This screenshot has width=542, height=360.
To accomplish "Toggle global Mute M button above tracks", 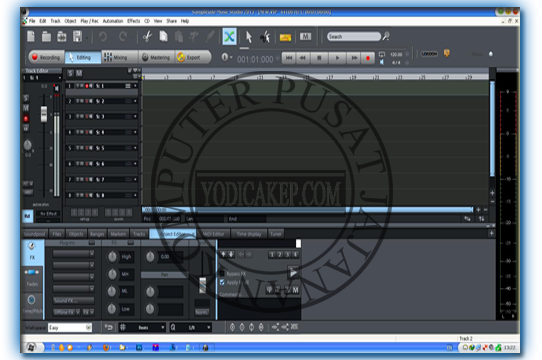I will [79, 73].
